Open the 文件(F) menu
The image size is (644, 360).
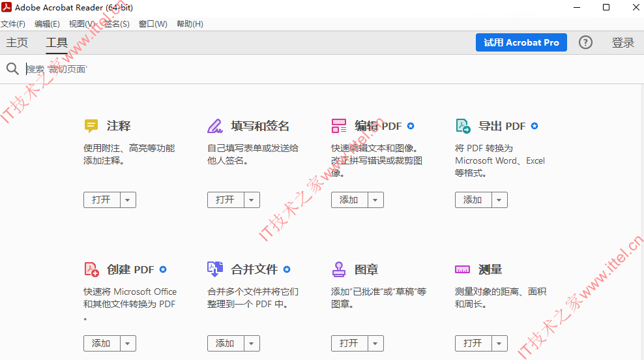pos(13,24)
